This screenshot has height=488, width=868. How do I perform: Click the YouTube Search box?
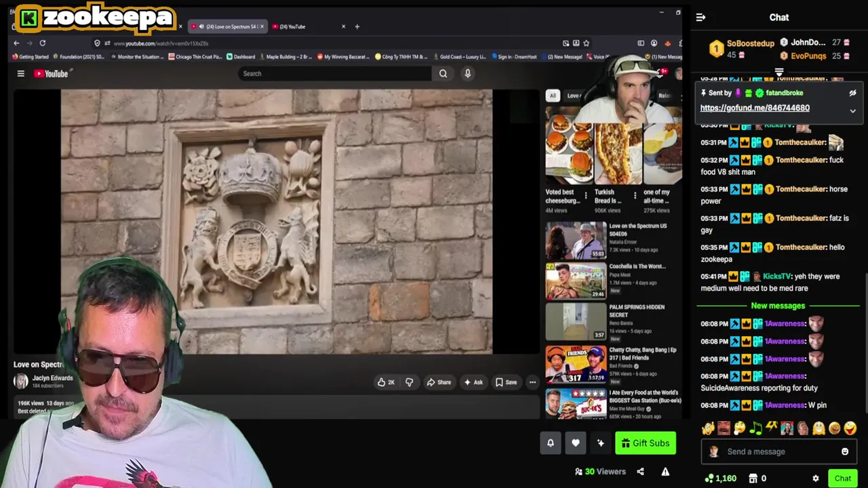click(336, 73)
